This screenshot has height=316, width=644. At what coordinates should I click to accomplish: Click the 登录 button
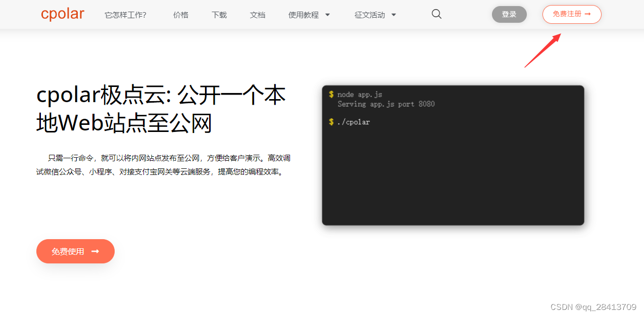[509, 14]
